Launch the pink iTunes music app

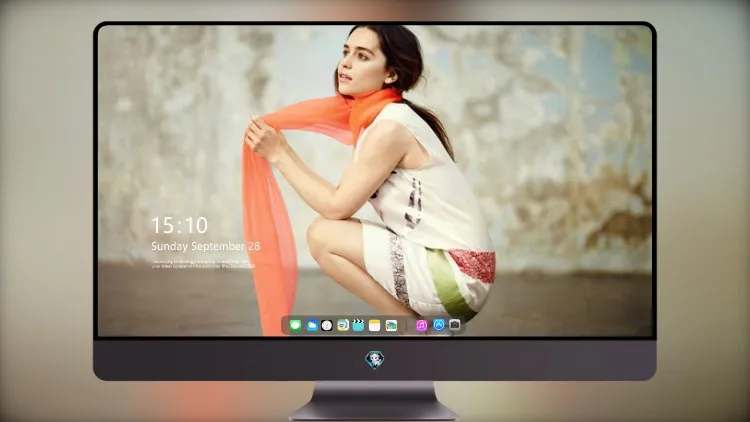click(421, 326)
